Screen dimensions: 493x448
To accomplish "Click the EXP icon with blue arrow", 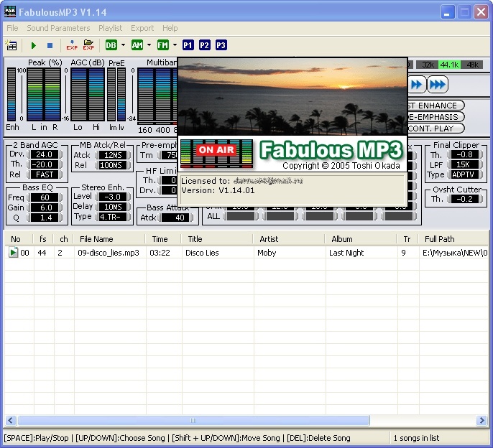I will (72, 45).
